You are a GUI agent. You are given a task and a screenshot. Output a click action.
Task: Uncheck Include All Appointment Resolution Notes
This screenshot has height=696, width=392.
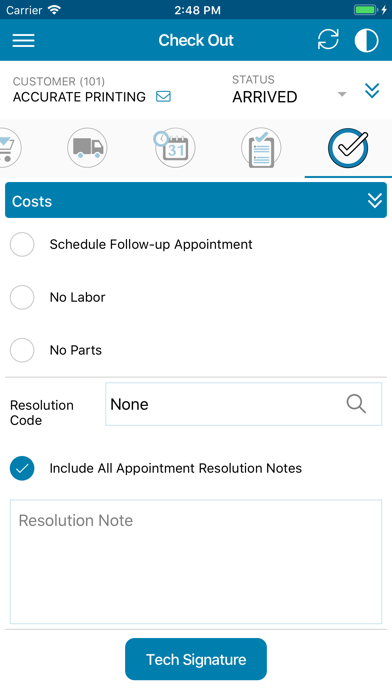tap(22, 468)
